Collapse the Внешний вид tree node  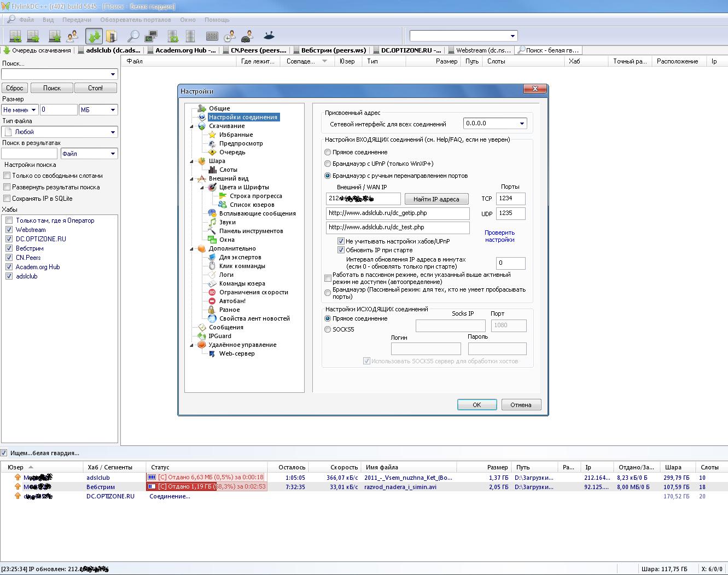click(192, 179)
